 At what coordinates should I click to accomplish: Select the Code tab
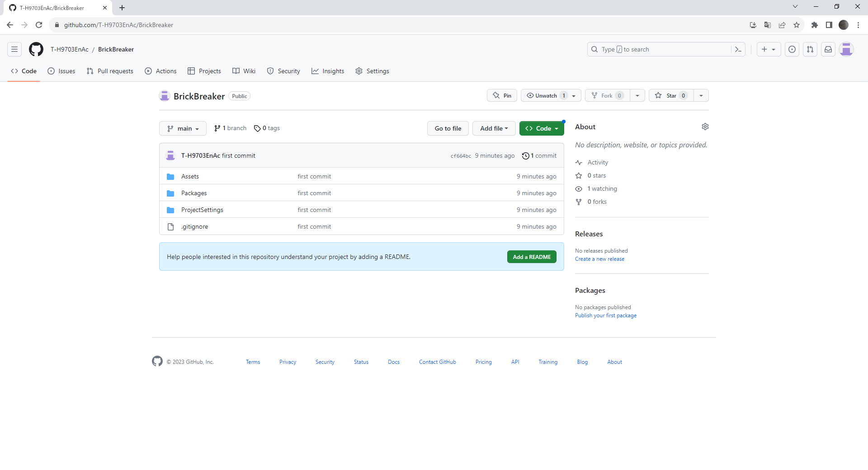(24, 71)
